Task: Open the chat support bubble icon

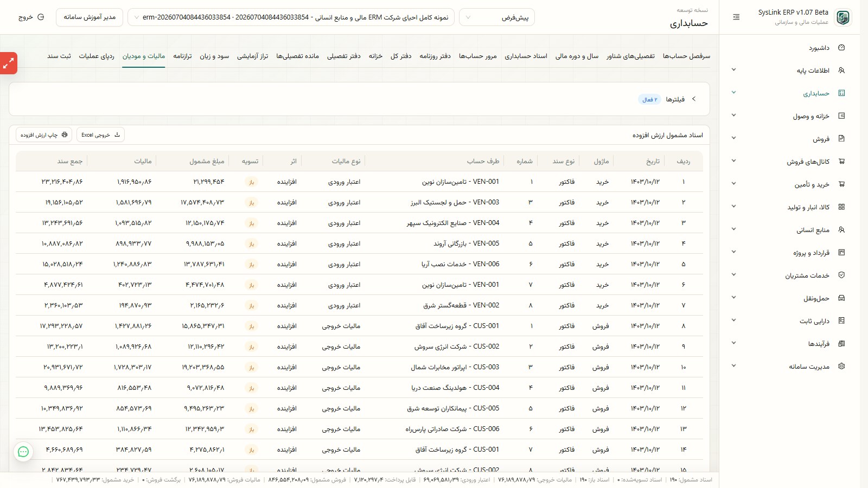Action: point(23,452)
